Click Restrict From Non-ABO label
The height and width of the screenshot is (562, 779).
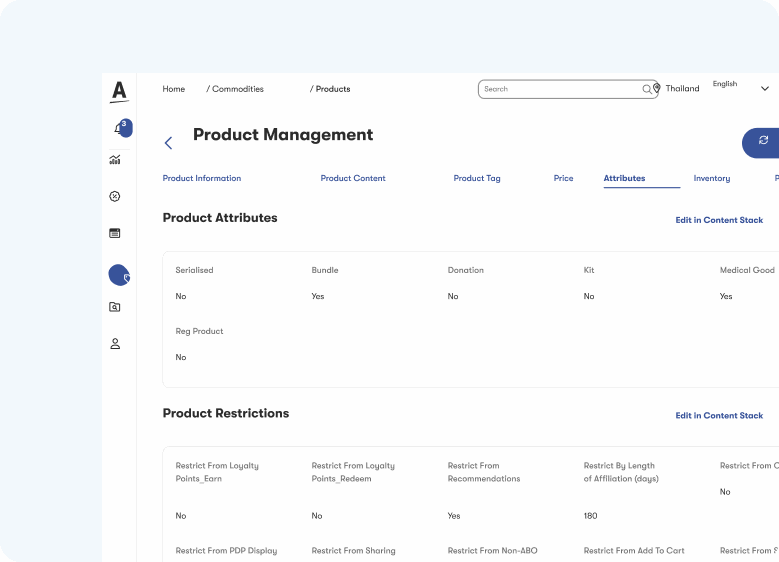click(492, 551)
